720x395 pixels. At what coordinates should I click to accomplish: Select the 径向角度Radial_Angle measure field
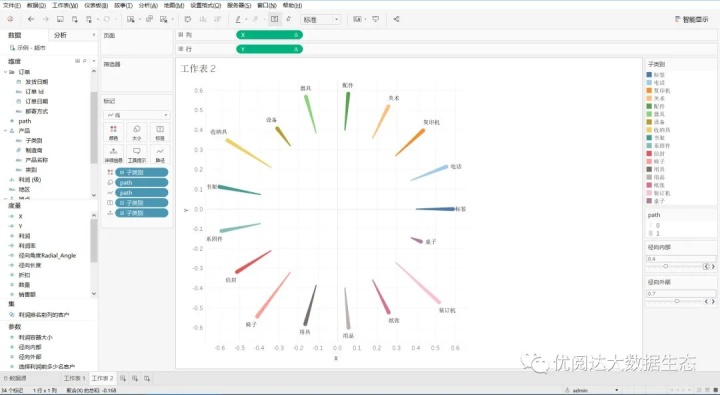(47, 255)
